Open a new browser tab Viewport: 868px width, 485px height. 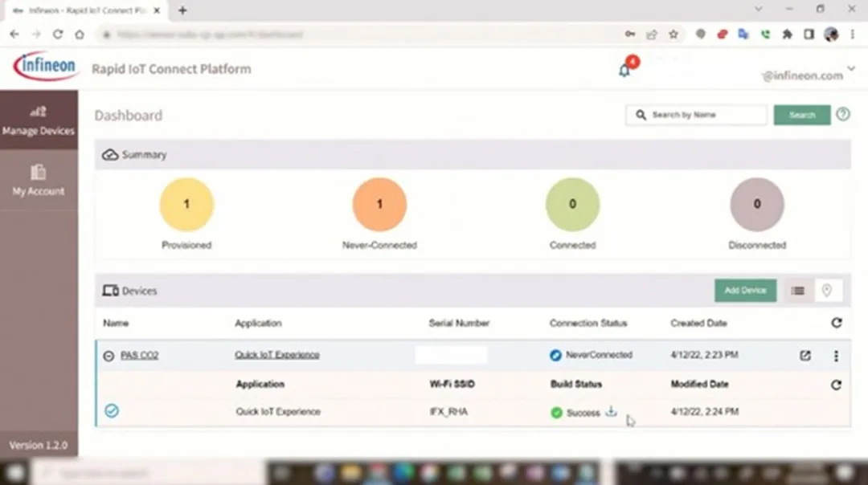[182, 10]
